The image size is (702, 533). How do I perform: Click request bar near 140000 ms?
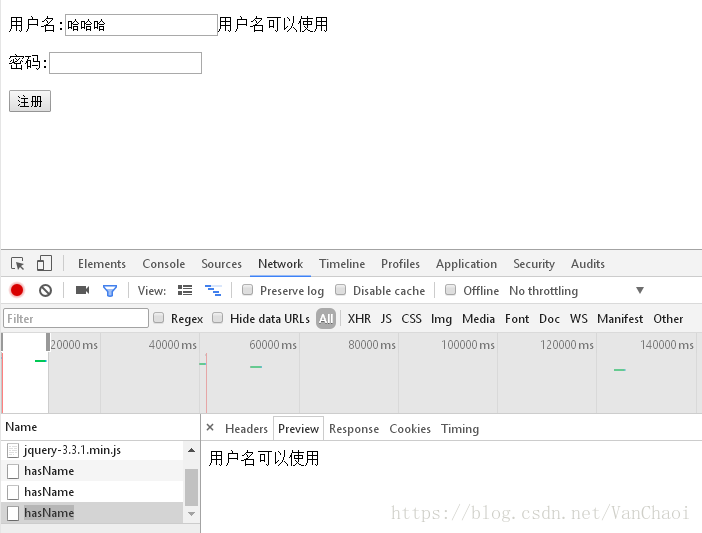pyautogui.click(x=620, y=370)
